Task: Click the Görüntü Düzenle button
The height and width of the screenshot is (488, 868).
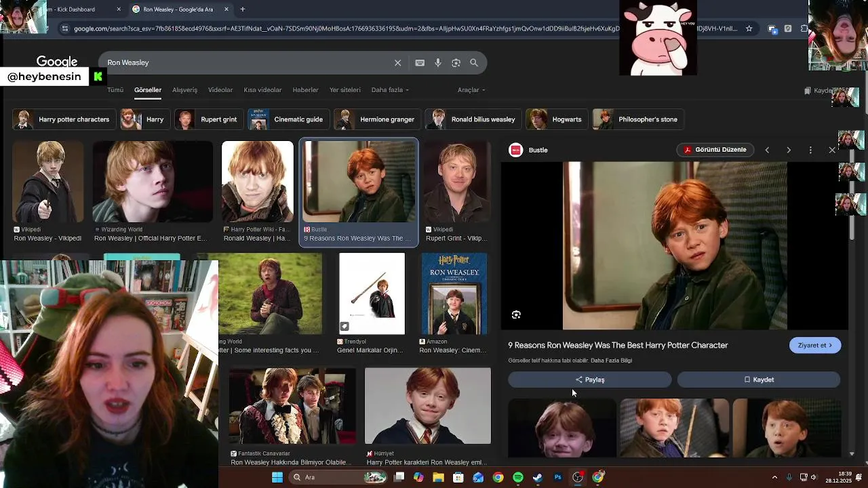Action: [715, 150]
